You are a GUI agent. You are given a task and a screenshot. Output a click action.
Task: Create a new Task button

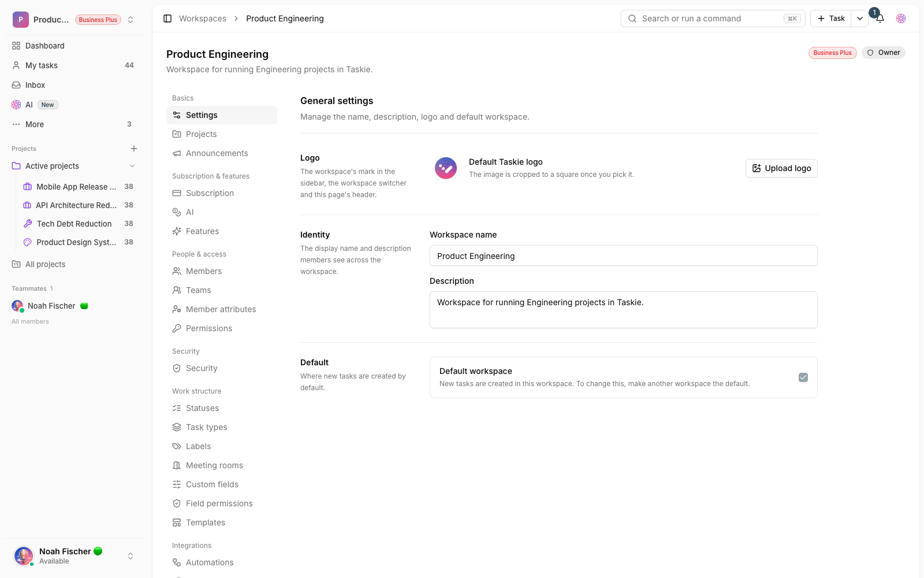coord(831,18)
